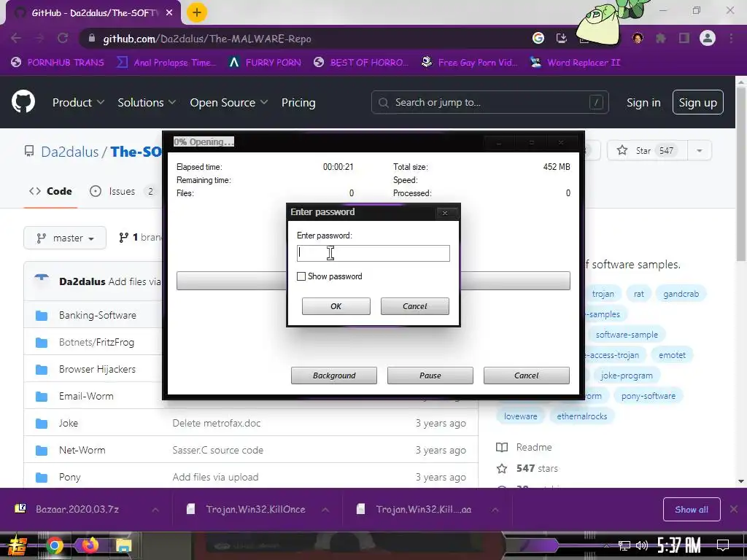Click the network icon in system tray
The height and width of the screenshot is (560, 747).
(x=624, y=545)
